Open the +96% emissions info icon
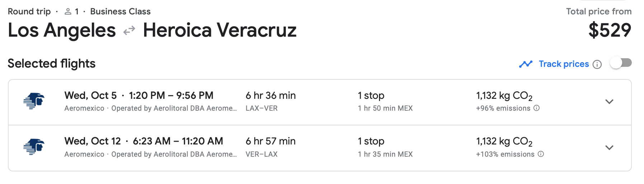This screenshot has height=184, width=644. click(536, 108)
